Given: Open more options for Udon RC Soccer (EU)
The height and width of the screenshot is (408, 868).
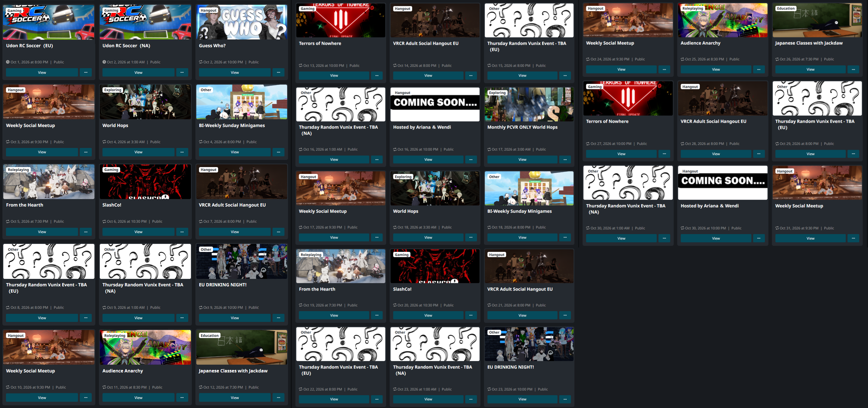Looking at the screenshot, I should pyautogui.click(x=85, y=73).
